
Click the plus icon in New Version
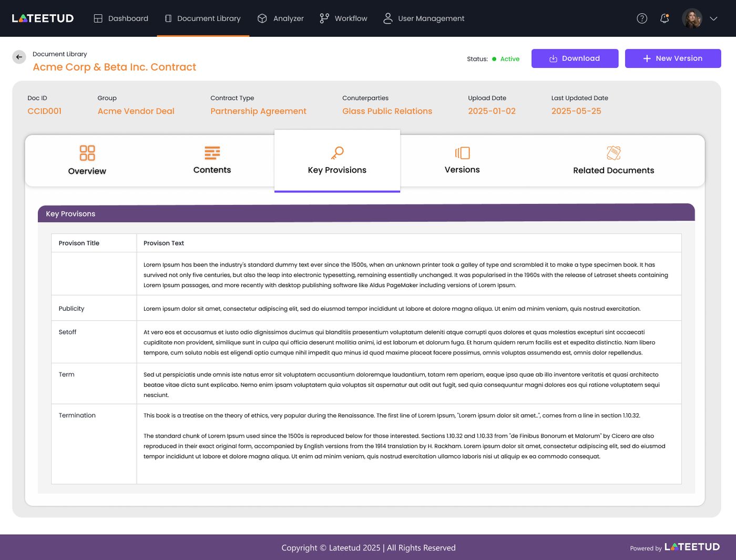(647, 58)
